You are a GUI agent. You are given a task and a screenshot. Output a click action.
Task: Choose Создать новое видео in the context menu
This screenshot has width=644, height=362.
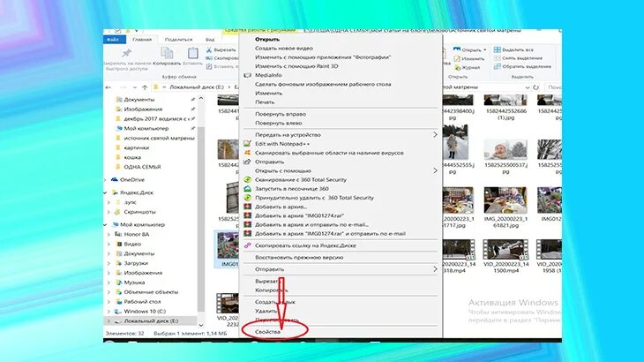(284, 48)
